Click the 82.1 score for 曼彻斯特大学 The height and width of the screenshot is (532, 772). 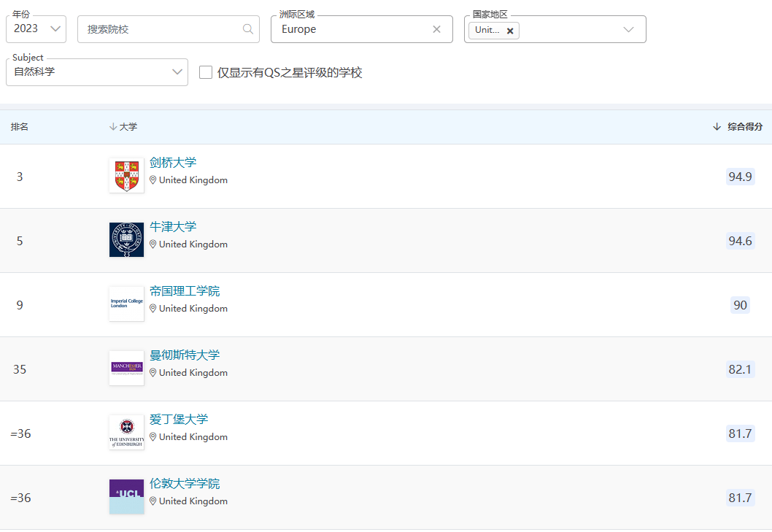click(x=740, y=369)
